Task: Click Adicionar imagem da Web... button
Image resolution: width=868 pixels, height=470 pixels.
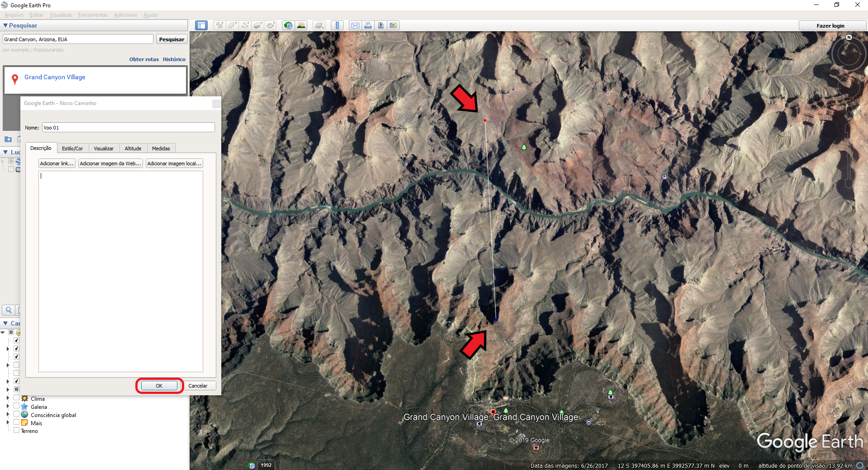Action: [x=110, y=163]
